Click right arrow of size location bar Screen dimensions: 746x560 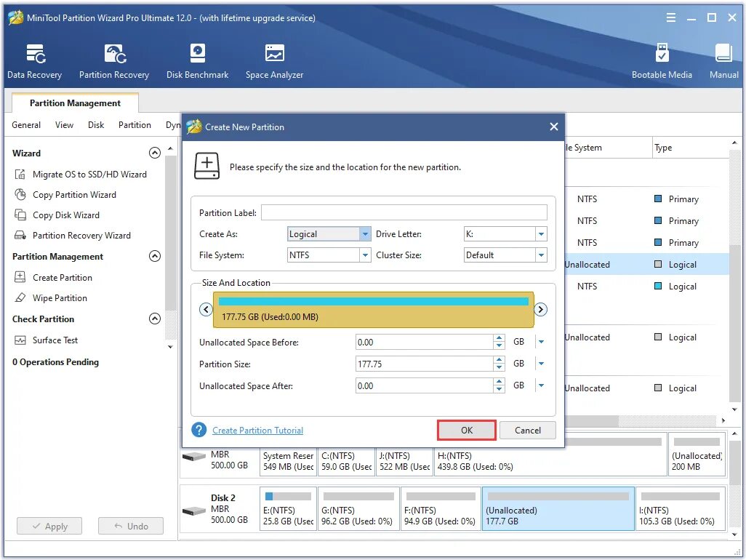540,310
